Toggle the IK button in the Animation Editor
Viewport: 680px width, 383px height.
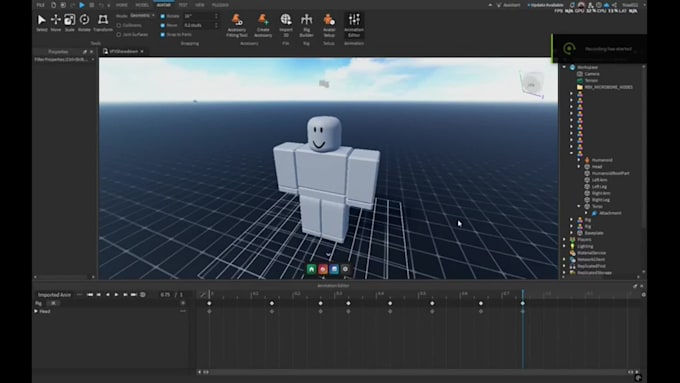pos(53,303)
